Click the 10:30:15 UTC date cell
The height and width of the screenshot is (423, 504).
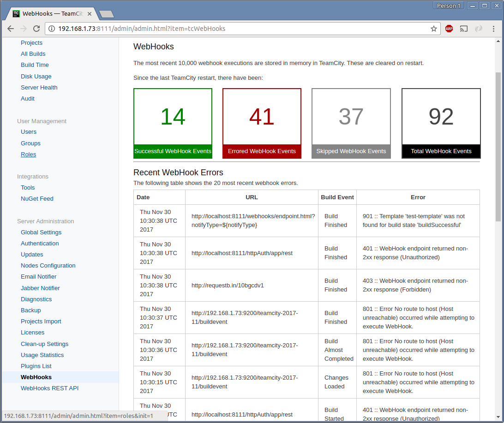click(x=158, y=382)
